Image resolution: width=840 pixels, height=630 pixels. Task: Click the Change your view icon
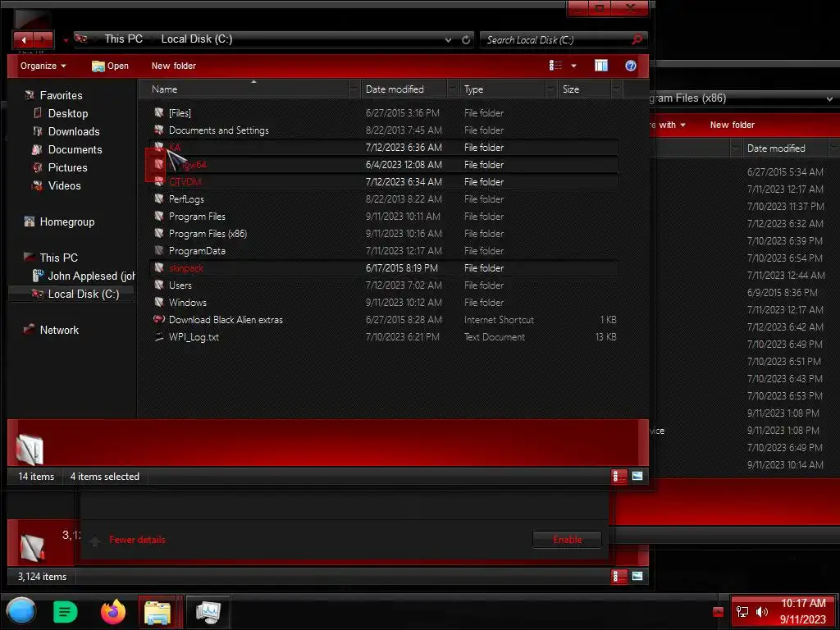coord(555,66)
